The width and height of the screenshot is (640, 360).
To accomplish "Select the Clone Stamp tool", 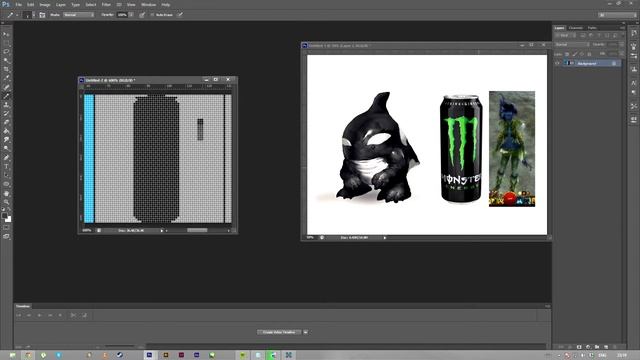I will pos(6,105).
